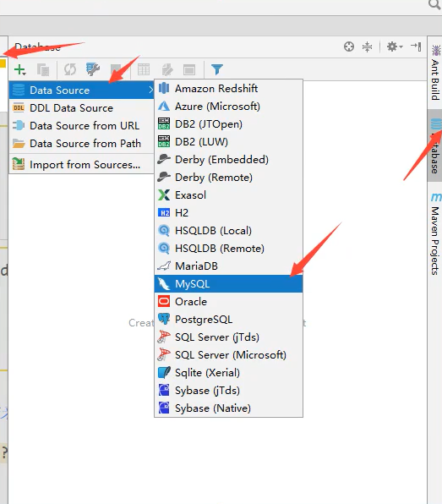Choose DB2 (LUW) entry
This screenshot has height=504, width=442.
[228, 142]
